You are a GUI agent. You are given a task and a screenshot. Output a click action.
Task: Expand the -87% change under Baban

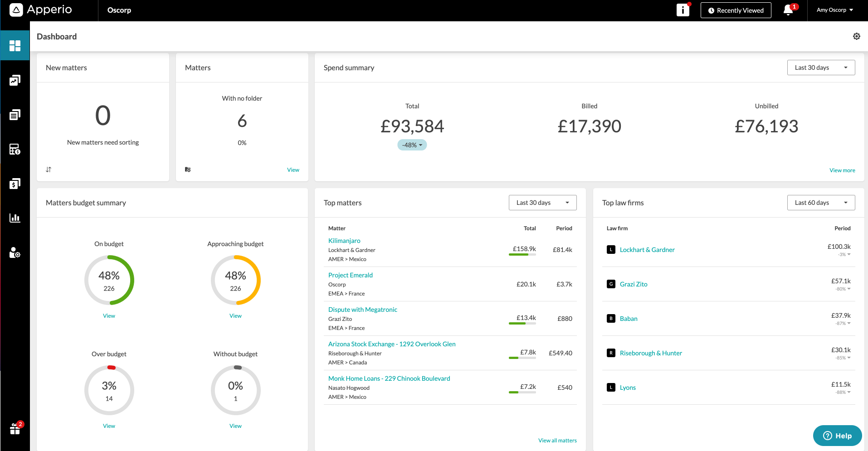pos(843,324)
